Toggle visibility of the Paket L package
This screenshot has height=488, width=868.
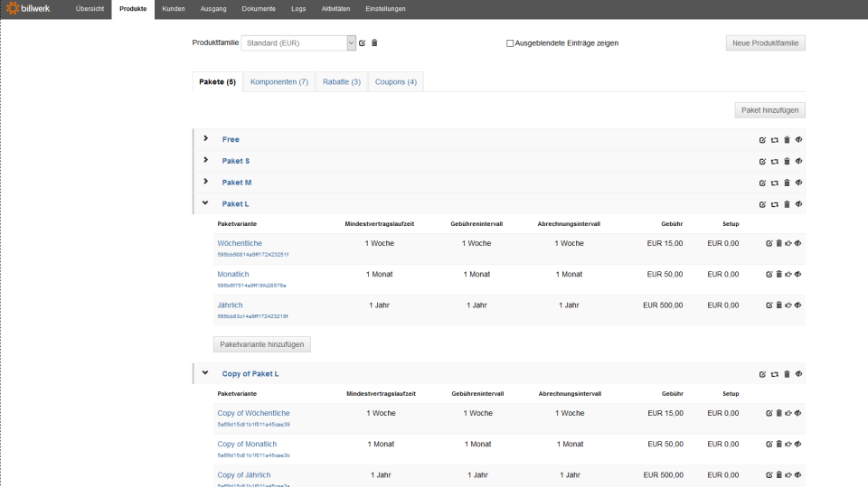click(x=798, y=204)
